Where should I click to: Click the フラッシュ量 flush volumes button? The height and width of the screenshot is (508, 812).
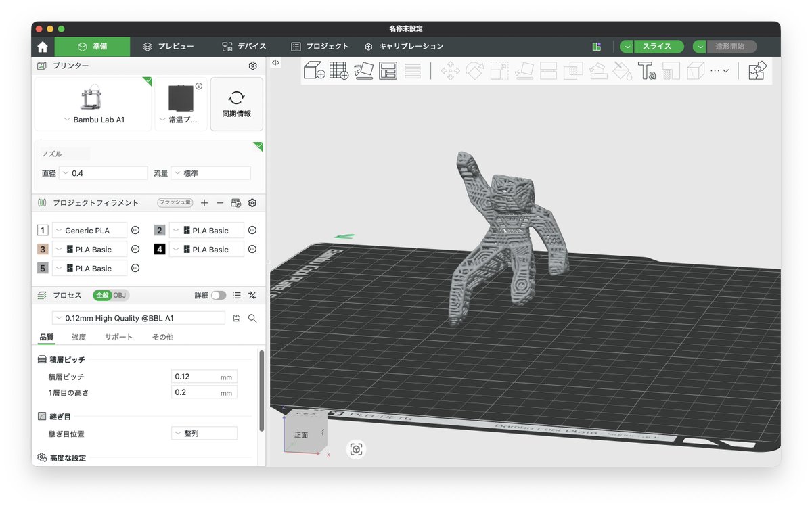175,203
